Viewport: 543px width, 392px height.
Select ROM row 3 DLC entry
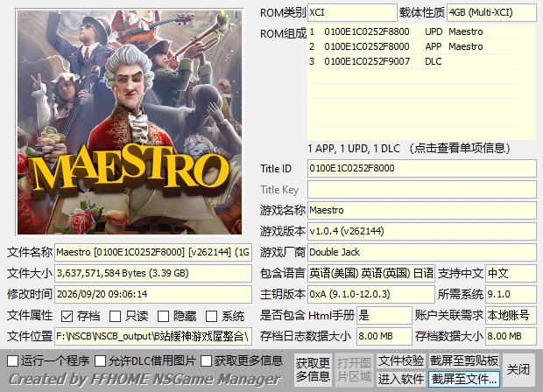coord(413,61)
